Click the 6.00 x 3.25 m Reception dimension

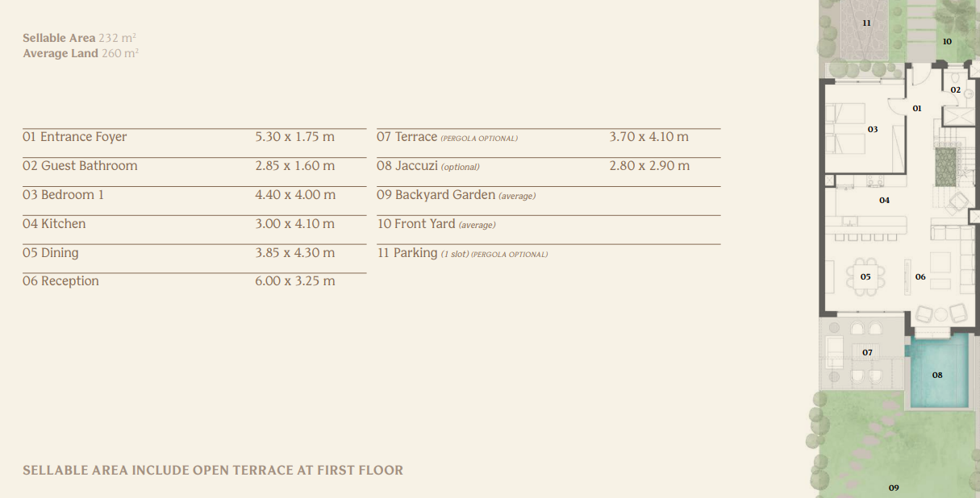click(294, 281)
